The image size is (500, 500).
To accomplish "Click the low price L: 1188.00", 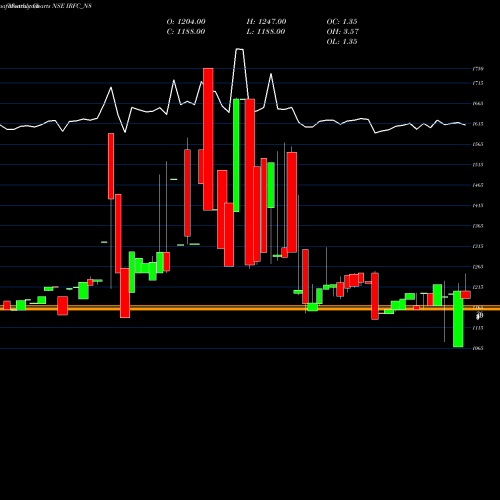I will [x=266, y=32].
